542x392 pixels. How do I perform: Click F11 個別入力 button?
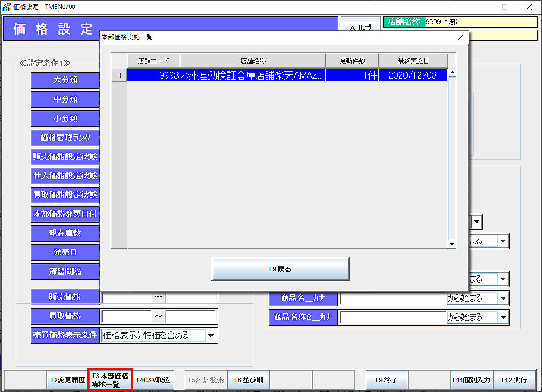(x=471, y=380)
